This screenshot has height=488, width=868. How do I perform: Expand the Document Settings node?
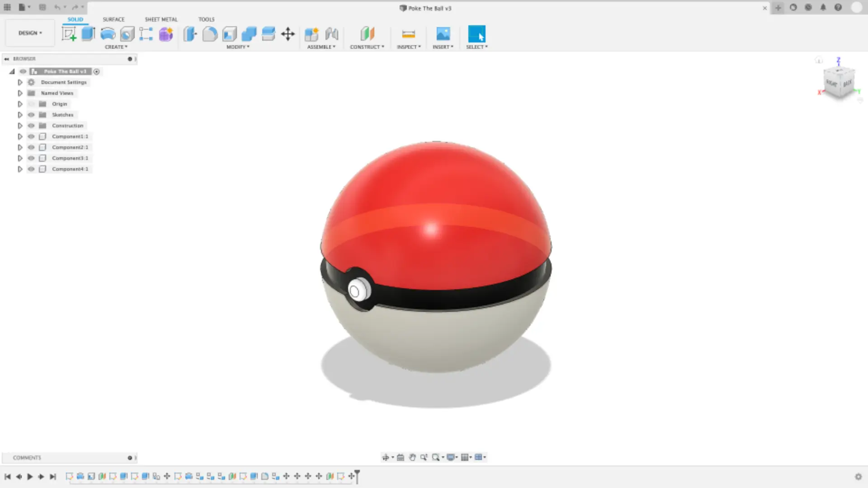tap(20, 82)
